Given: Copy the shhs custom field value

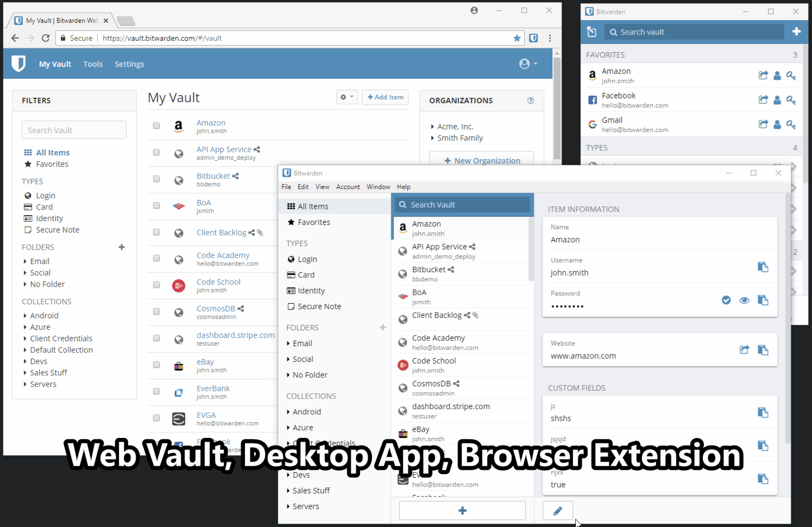Looking at the screenshot, I should coord(764,413).
